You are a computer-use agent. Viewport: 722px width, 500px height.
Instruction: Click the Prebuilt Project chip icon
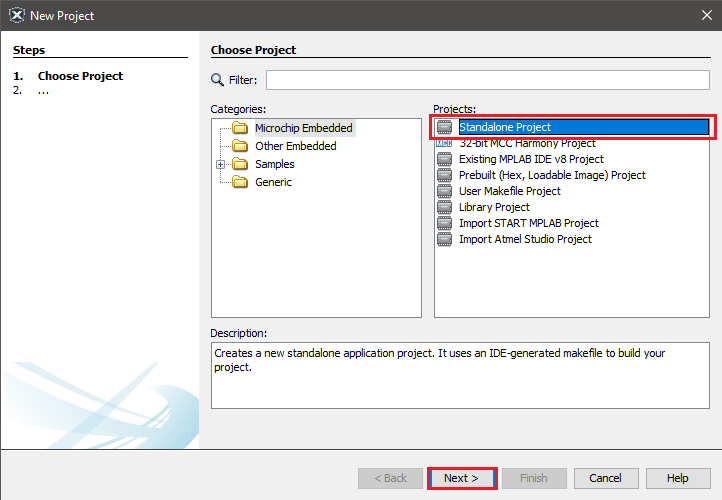[x=444, y=175]
